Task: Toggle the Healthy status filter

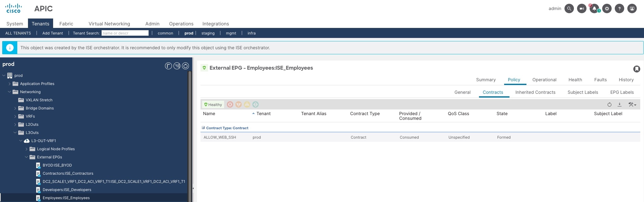Action: [x=213, y=104]
